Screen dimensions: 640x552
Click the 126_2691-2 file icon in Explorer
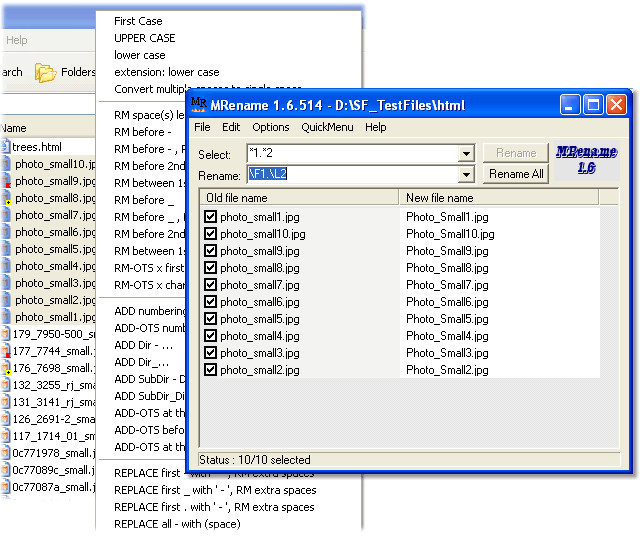[x=5, y=418]
